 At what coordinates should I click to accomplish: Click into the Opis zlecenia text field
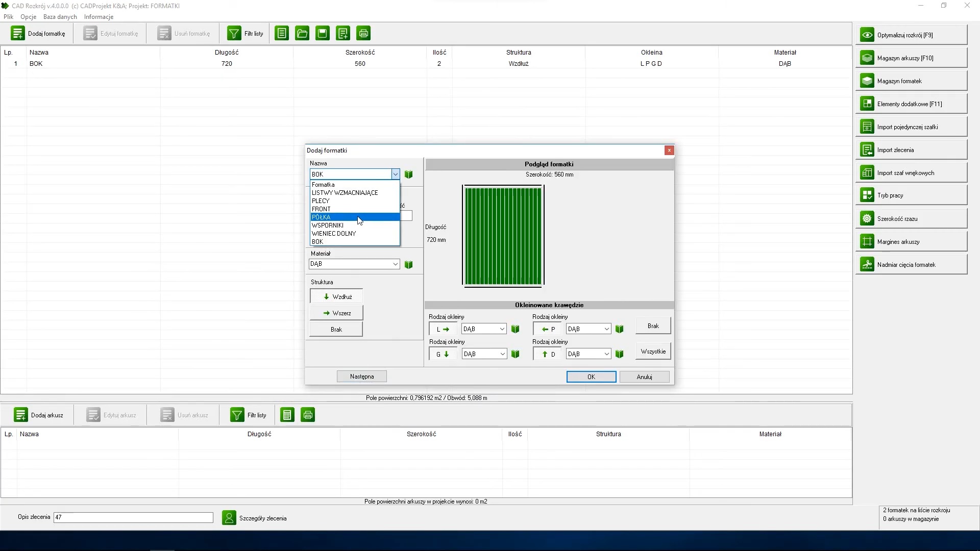pos(133,517)
